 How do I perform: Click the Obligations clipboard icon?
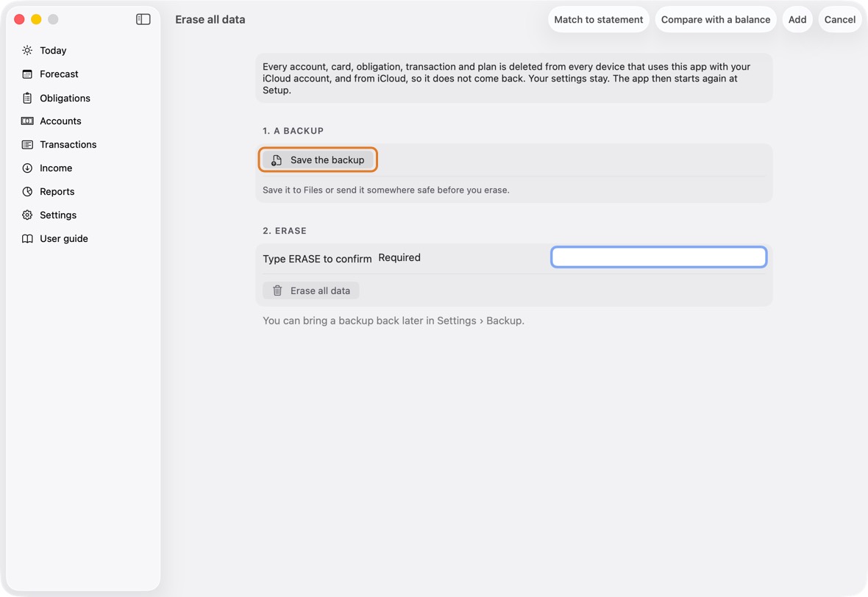[x=27, y=98]
